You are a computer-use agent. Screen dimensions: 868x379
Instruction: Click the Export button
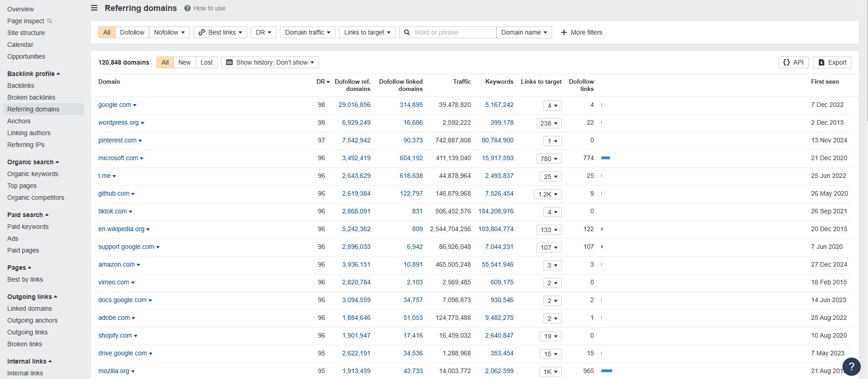[x=832, y=62]
